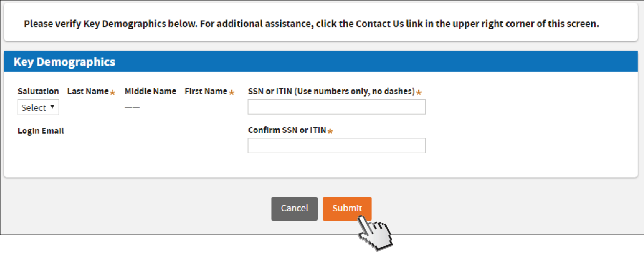This screenshot has height=256, width=644.
Task: Click the SSN or ITIN input field
Action: [336, 107]
